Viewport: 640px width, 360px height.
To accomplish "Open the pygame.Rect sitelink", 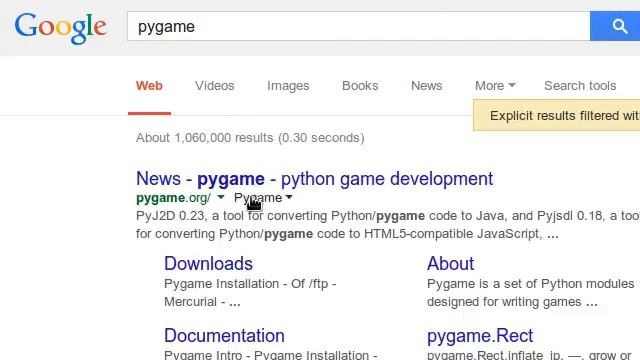I will coord(480,336).
